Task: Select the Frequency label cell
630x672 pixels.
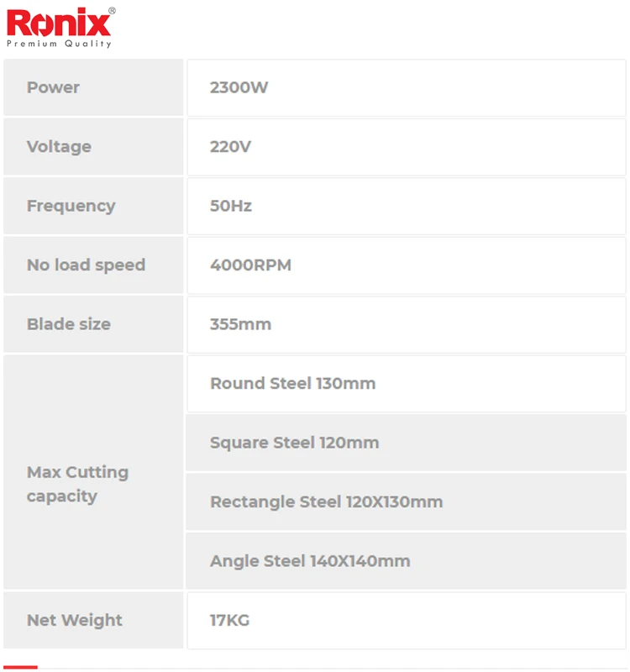Action: (93, 206)
